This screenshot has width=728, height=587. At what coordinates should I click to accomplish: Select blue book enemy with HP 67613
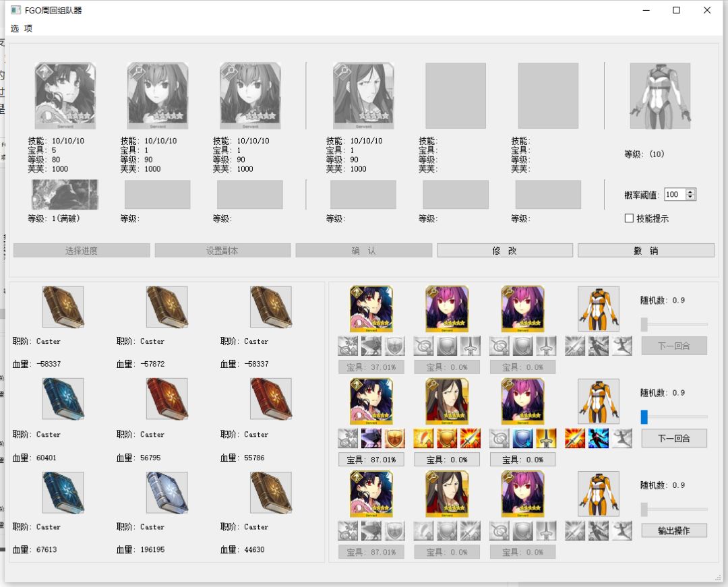tap(63, 493)
